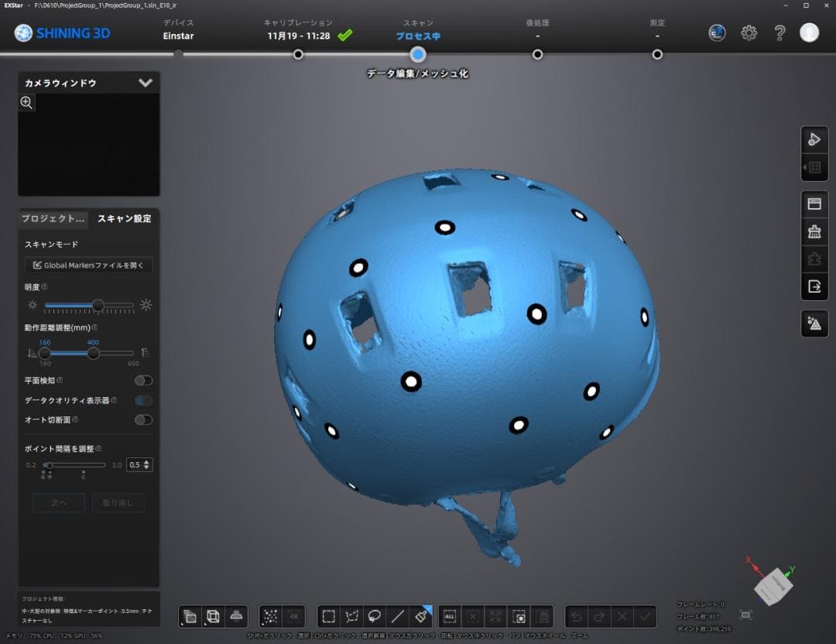Switch to the プロジェクト tab
This screenshot has height=644, width=836.
[x=53, y=219]
